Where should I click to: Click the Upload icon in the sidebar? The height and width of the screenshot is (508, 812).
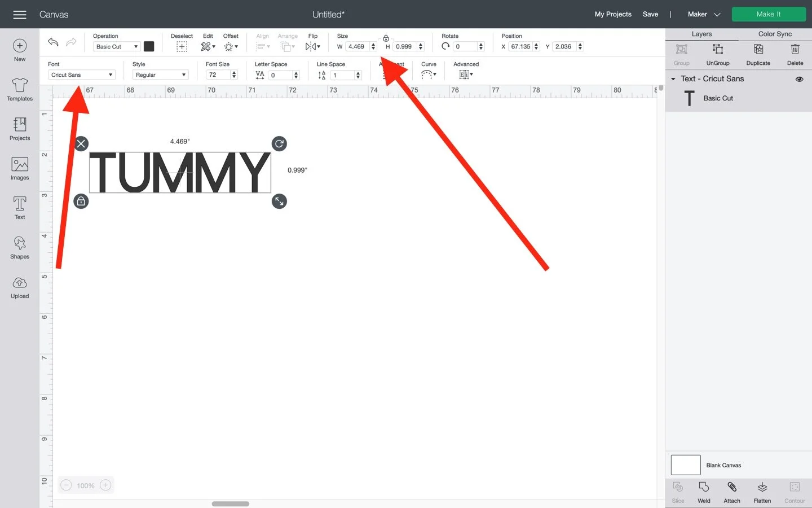coord(20,287)
